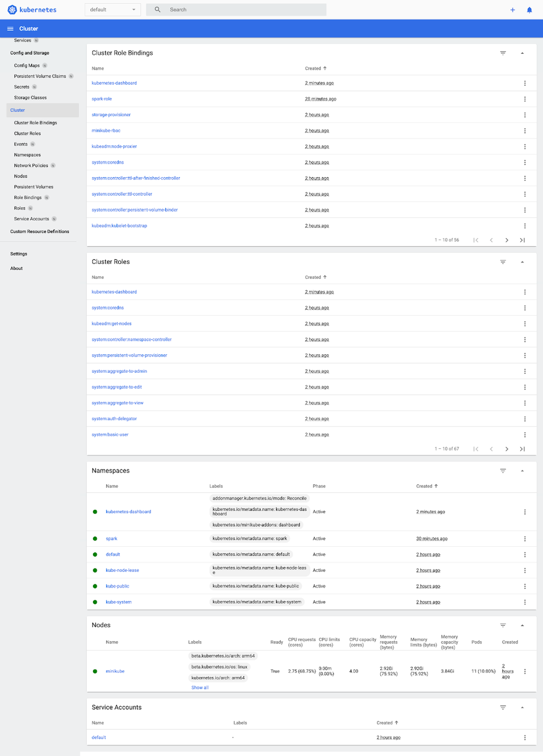Jump to last page of Cluster Role Bindings

click(522, 239)
